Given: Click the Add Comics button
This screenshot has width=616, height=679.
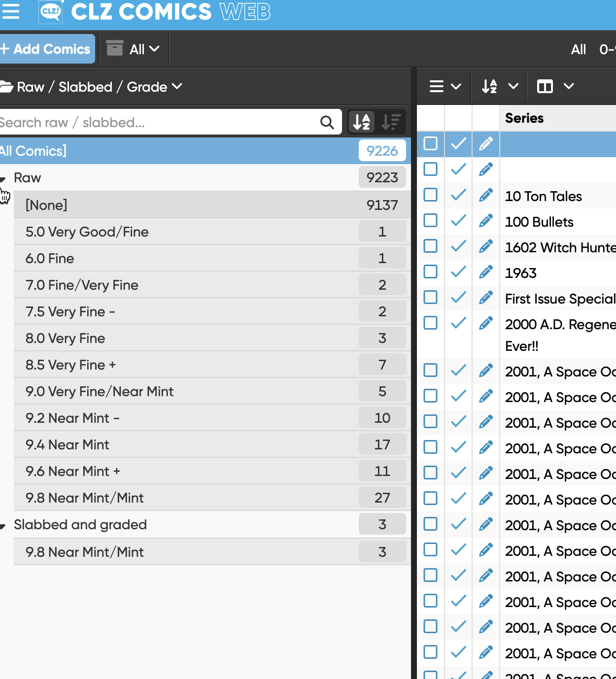Looking at the screenshot, I should tap(46, 49).
